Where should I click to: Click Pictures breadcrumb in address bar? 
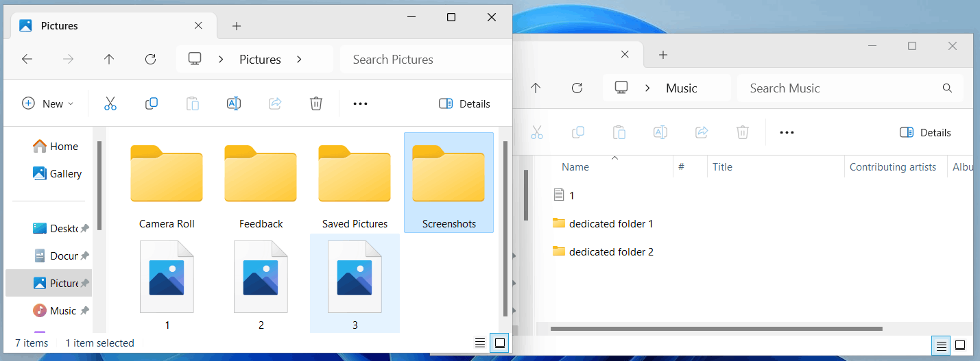260,60
